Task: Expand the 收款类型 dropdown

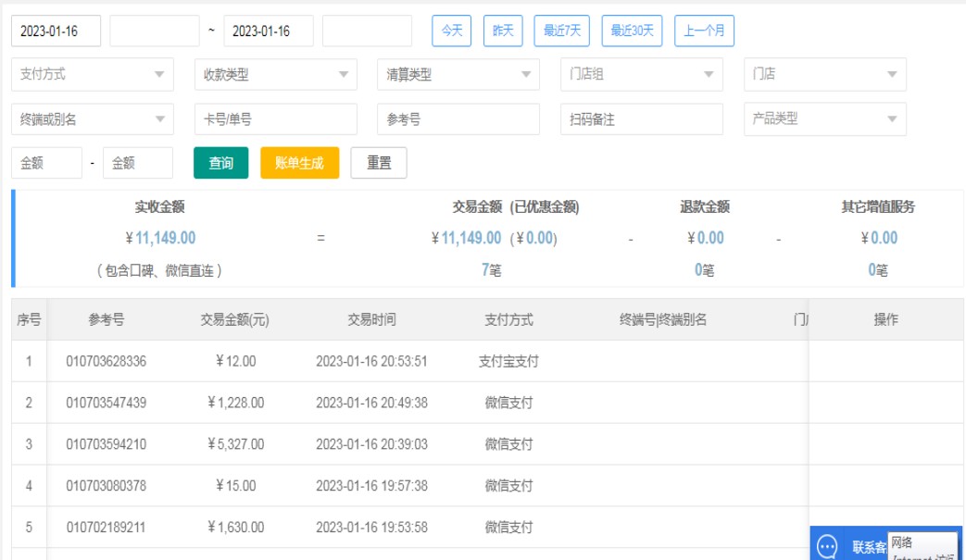Action: point(275,75)
